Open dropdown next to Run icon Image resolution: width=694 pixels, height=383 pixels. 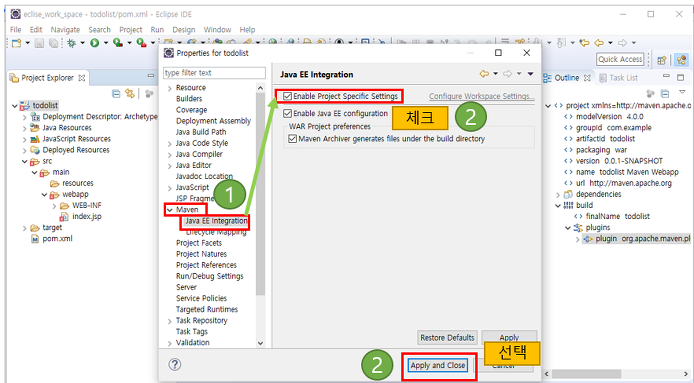(106, 43)
